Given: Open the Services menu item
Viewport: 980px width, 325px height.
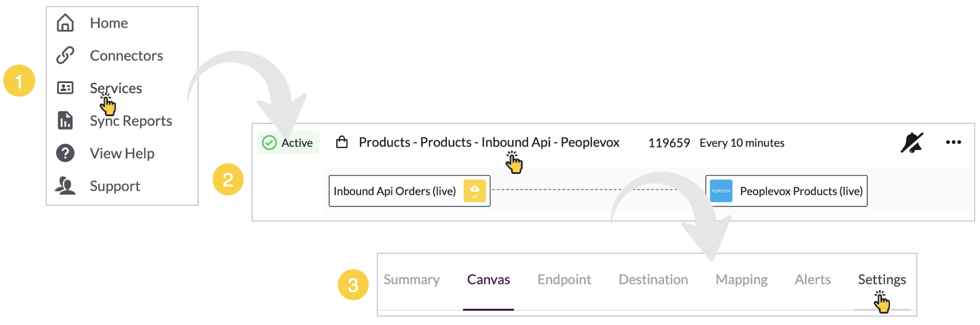Looking at the screenshot, I should point(116,88).
